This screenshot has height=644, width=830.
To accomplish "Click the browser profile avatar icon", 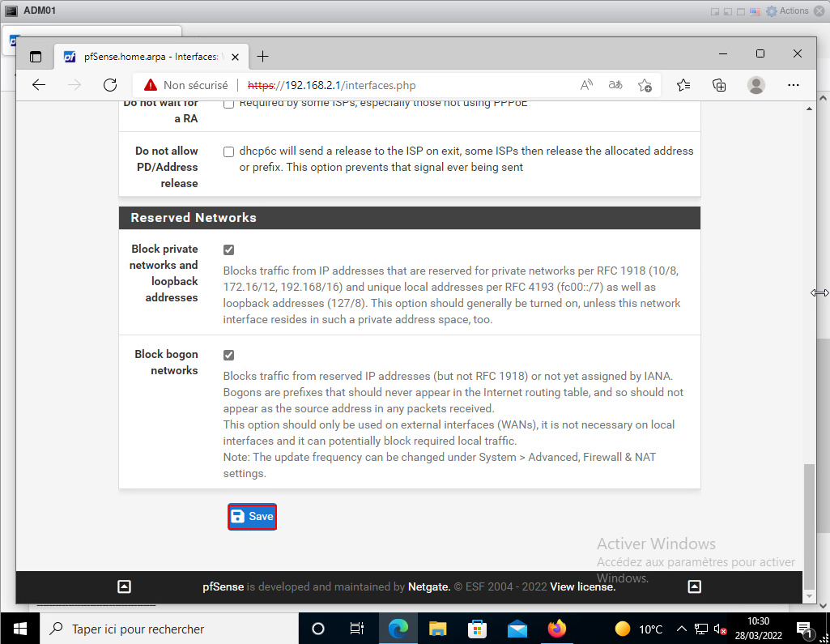I will click(756, 85).
